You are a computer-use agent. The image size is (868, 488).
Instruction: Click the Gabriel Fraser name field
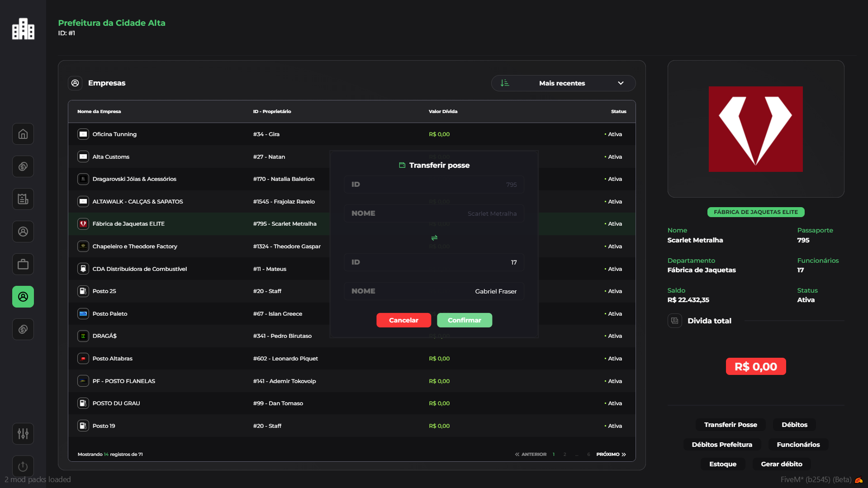coord(434,291)
